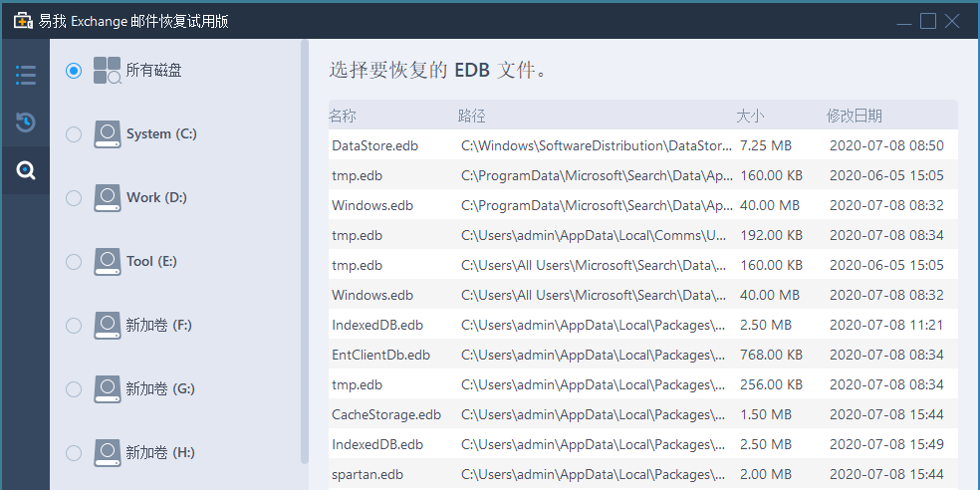
Task: Click the 所有磁盘 label
Action: 153,71
